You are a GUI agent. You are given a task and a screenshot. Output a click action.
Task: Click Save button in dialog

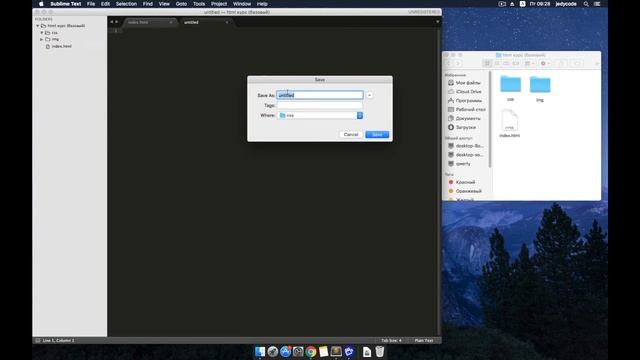(377, 134)
